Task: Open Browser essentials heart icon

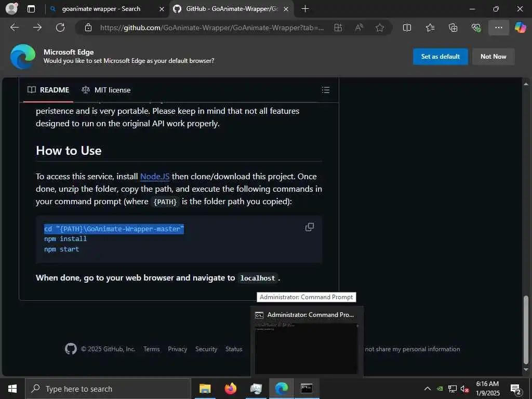Action: point(476,28)
